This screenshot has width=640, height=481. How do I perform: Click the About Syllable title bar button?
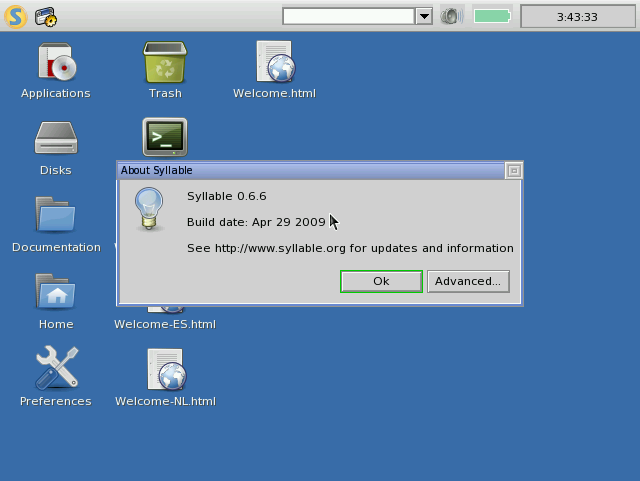point(514,171)
